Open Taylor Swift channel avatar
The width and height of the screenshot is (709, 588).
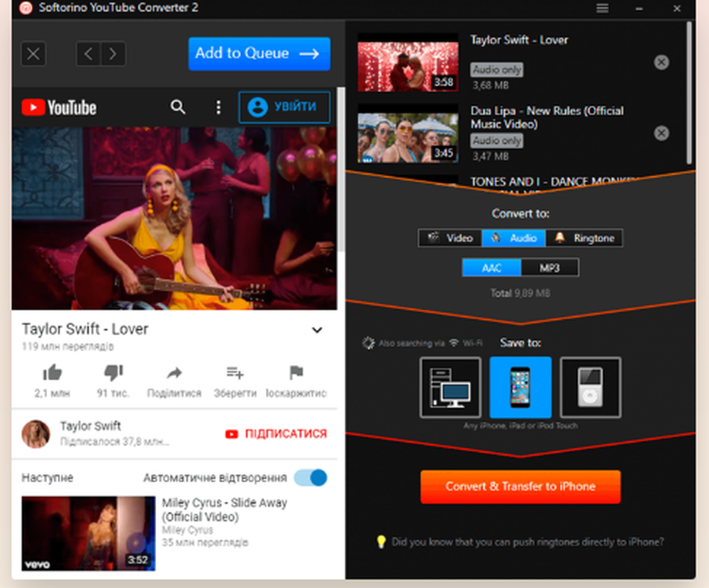(x=35, y=434)
